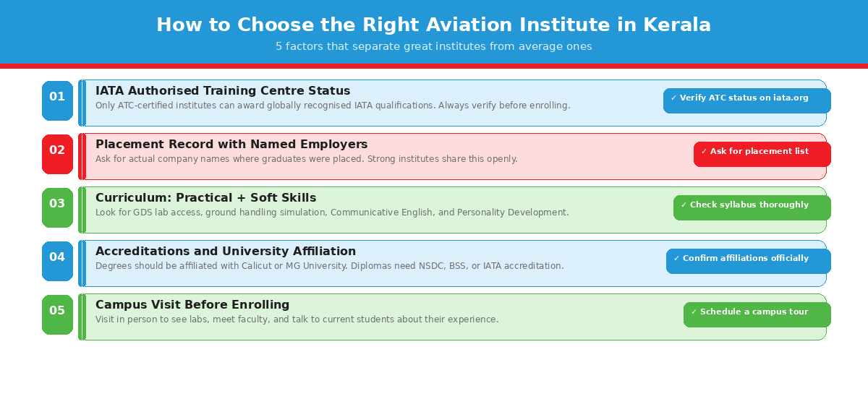The height and width of the screenshot is (412, 868).
Task: Click the green 05 number badge
Action: tap(57, 314)
